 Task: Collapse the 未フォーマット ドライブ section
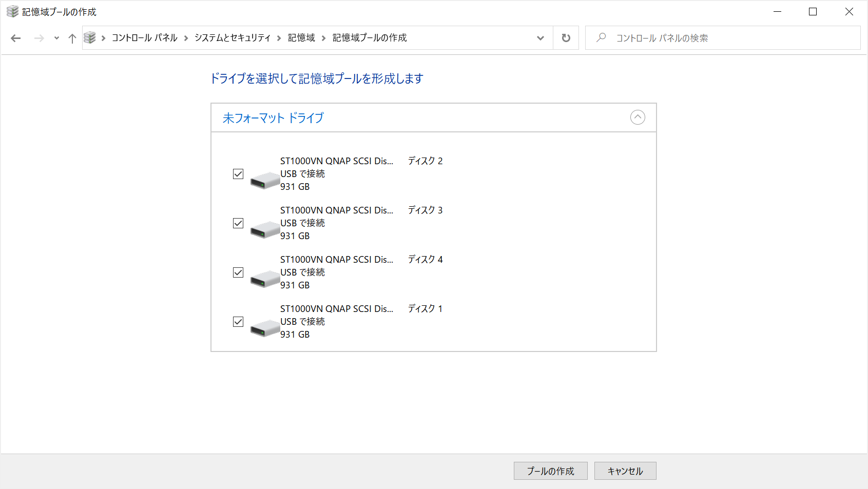pos(638,118)
